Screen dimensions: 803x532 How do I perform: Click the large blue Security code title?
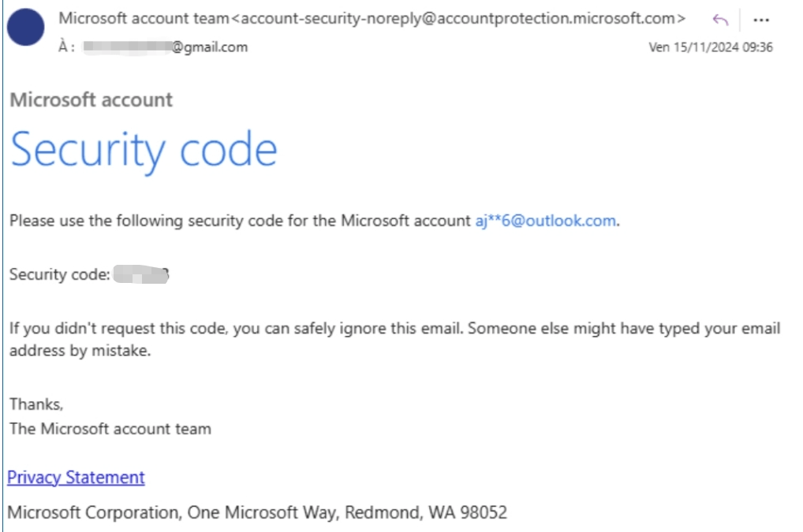[144, 149]
